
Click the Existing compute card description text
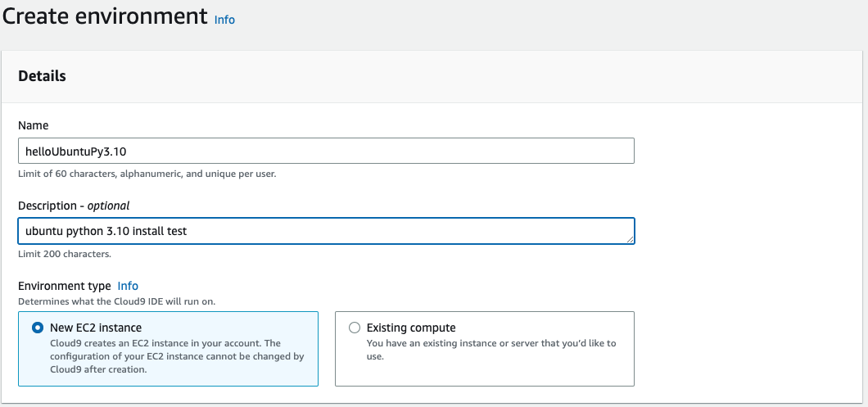pyautogui.click(x=491, y=350)
